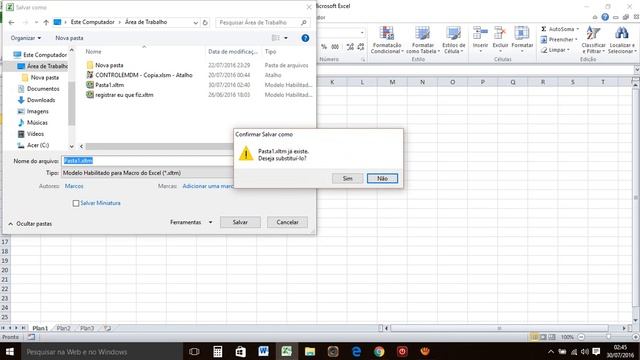The width and height of the screenshot is (640, 360).
Task: Click the Marcos author link
Action: pyautogui.click(x=74, y=186)
